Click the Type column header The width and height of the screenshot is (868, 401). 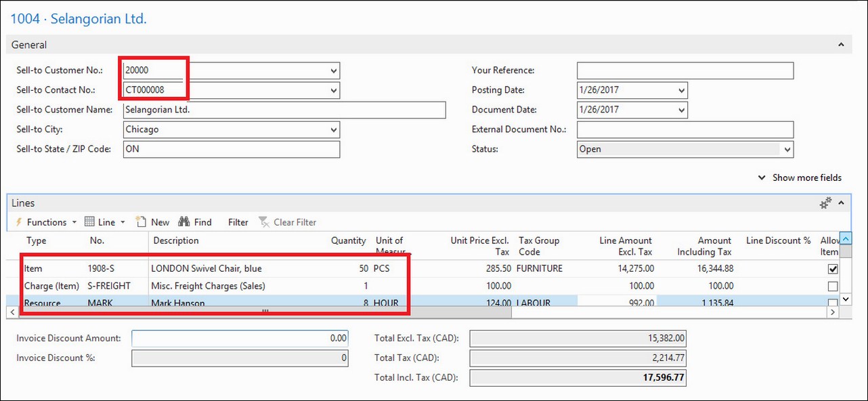37,240
